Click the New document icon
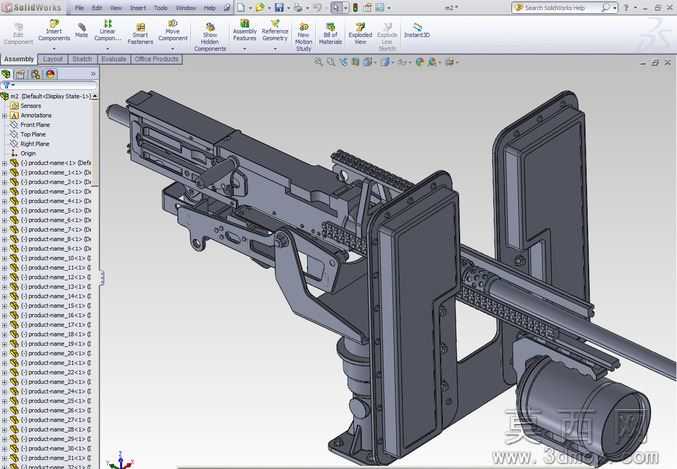Screen dimensions: 677x469 (x=241, y=7)
